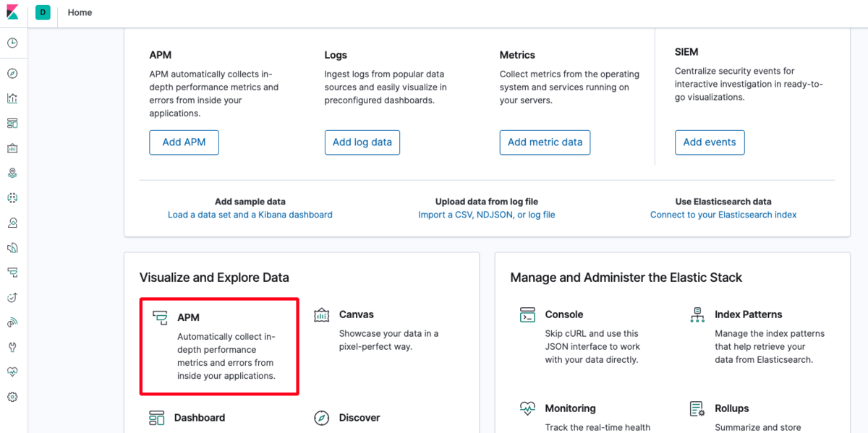Image resolution: width=868 pixels, height=433 pixels.
Task: Click the Kibana logo
Action: (13, 12)
